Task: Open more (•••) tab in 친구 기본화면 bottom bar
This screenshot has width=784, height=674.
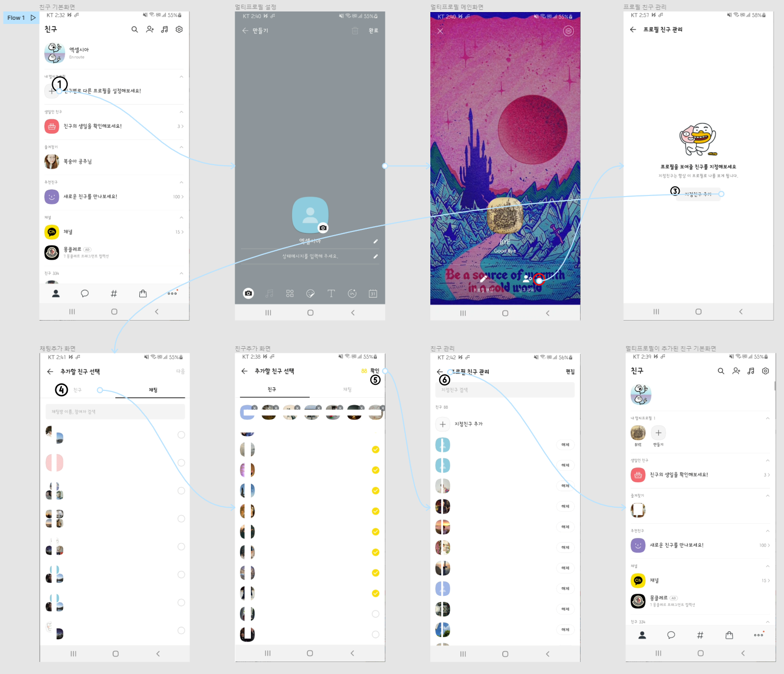Action: [172, 293]
